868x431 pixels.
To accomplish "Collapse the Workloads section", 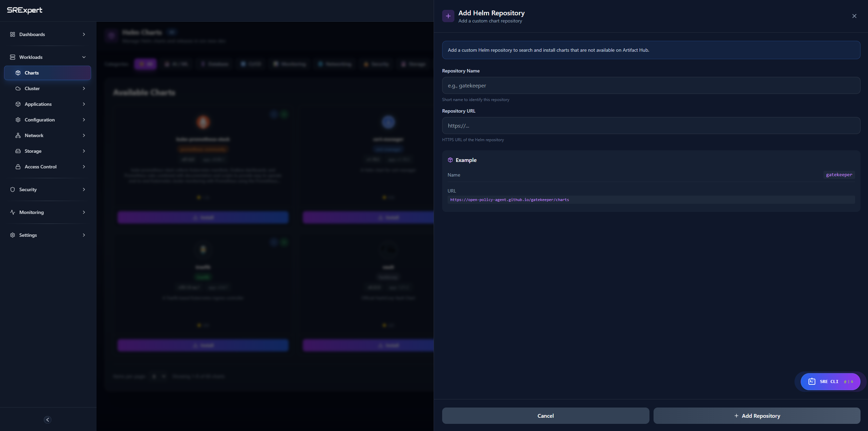I will (x=48, y=57).
